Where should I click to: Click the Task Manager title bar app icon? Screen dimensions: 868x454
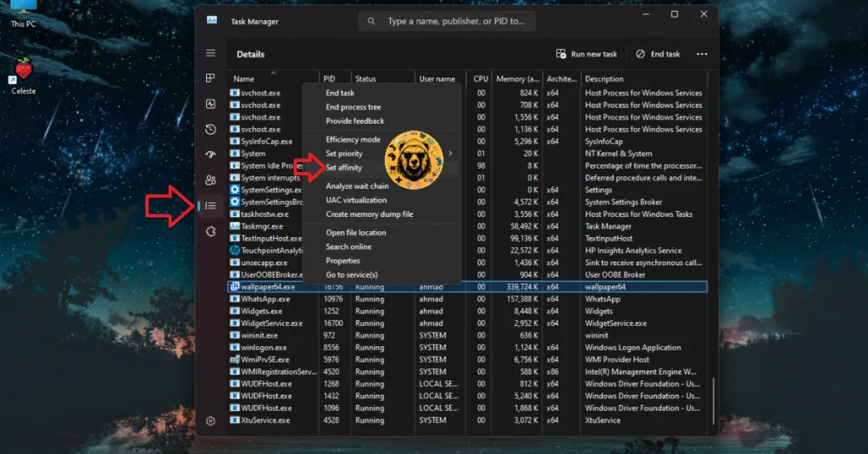(211, 20)
